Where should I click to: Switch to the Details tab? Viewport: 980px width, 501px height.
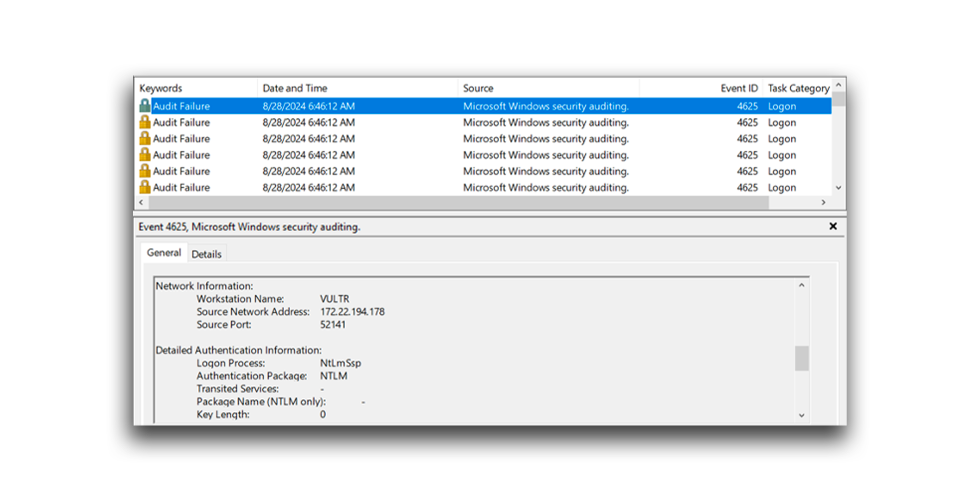[207, 253]
